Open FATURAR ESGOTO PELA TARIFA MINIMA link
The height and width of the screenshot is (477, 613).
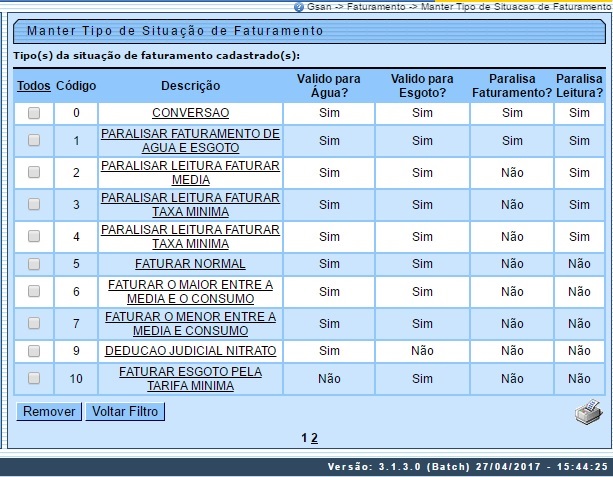tap(190, 379)
